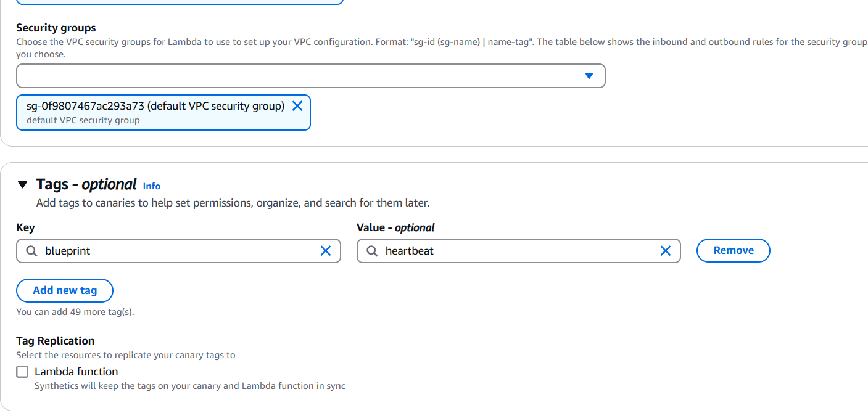
Task: Collapse the Tags optional section triangle
Action: click(23, 184)
